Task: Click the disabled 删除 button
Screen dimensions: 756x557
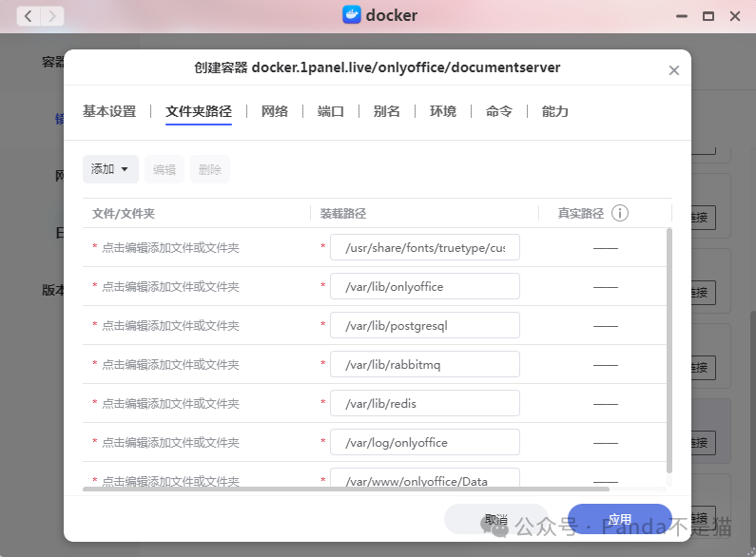Action: tap(210, 169)
